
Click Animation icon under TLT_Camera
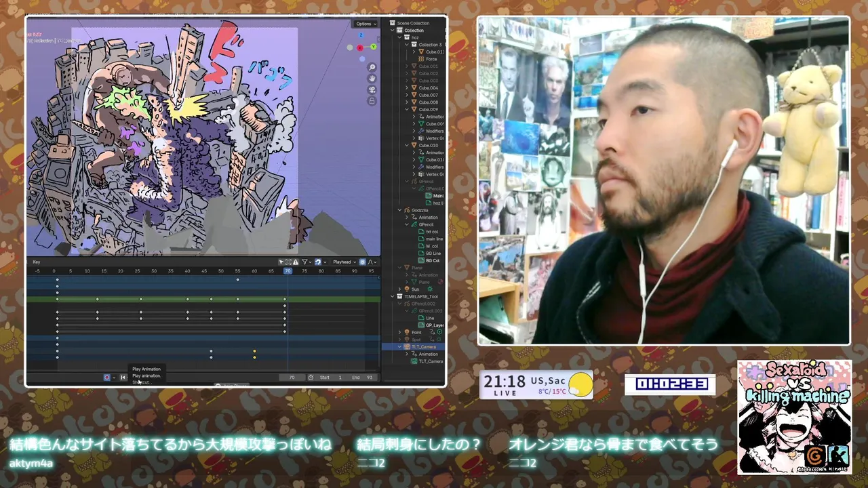tap(414, 354)
